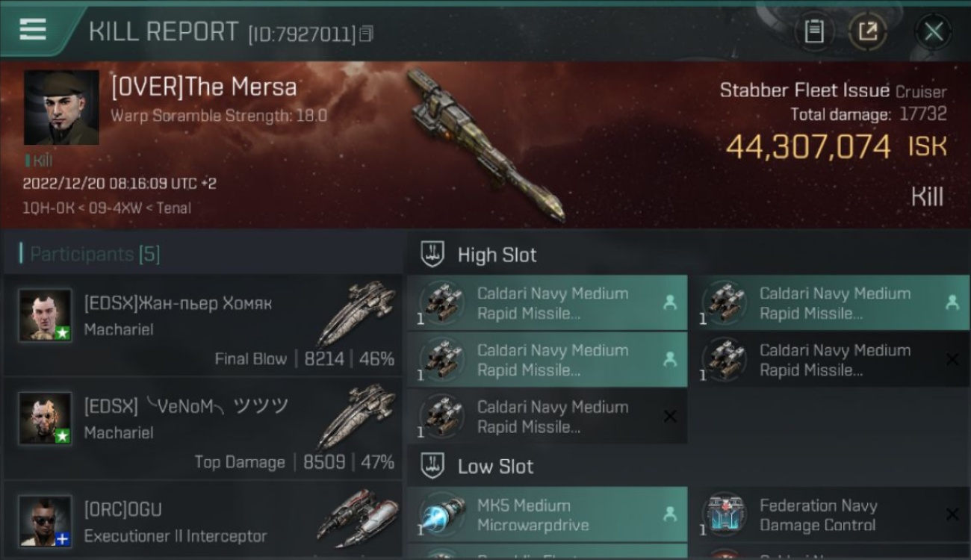Copy the kill report ID
Image resolution: width=971 pixels, height=560 pixels.
click(x=366, y=34)
